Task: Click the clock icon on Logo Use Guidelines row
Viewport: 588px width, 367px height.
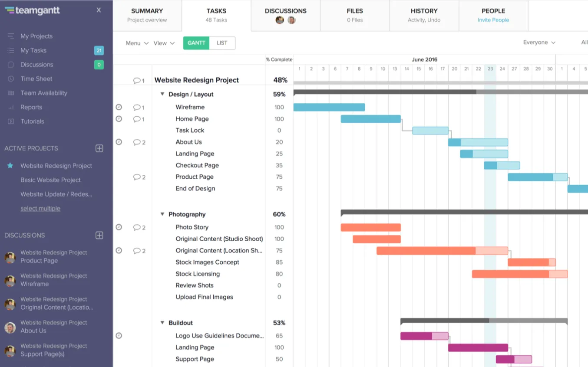Action: pyautogui.click(x=119, y=335)
